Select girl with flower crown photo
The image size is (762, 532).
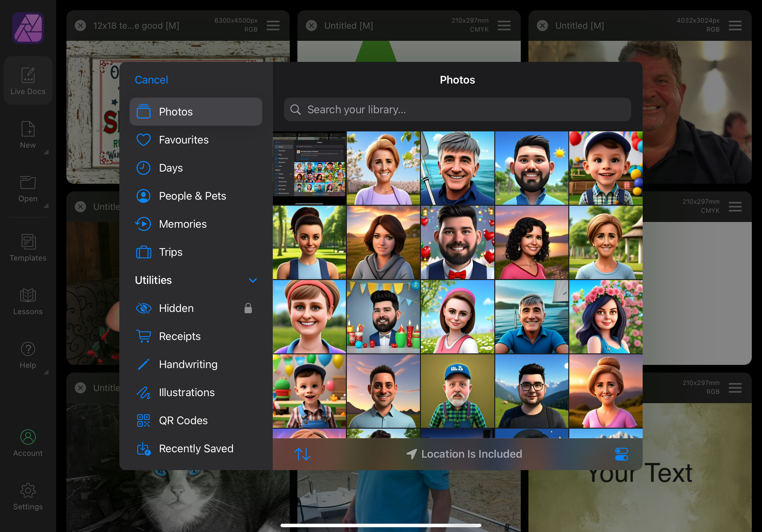coord(606,317)
